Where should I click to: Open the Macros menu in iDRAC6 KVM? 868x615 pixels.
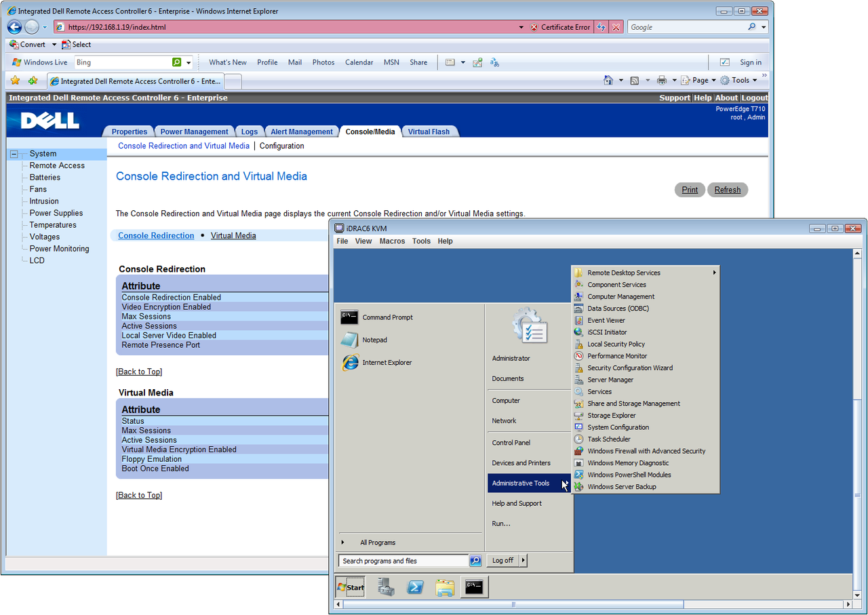pos(392,241)
